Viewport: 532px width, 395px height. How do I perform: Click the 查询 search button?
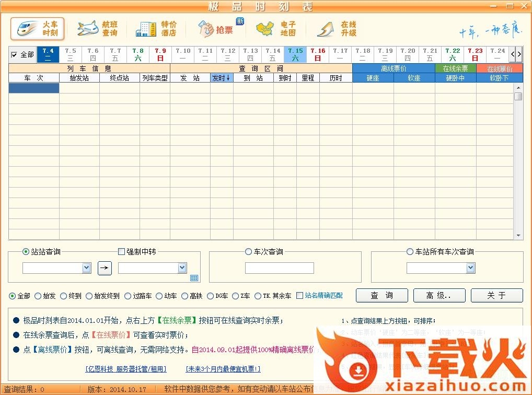(381, 295)
